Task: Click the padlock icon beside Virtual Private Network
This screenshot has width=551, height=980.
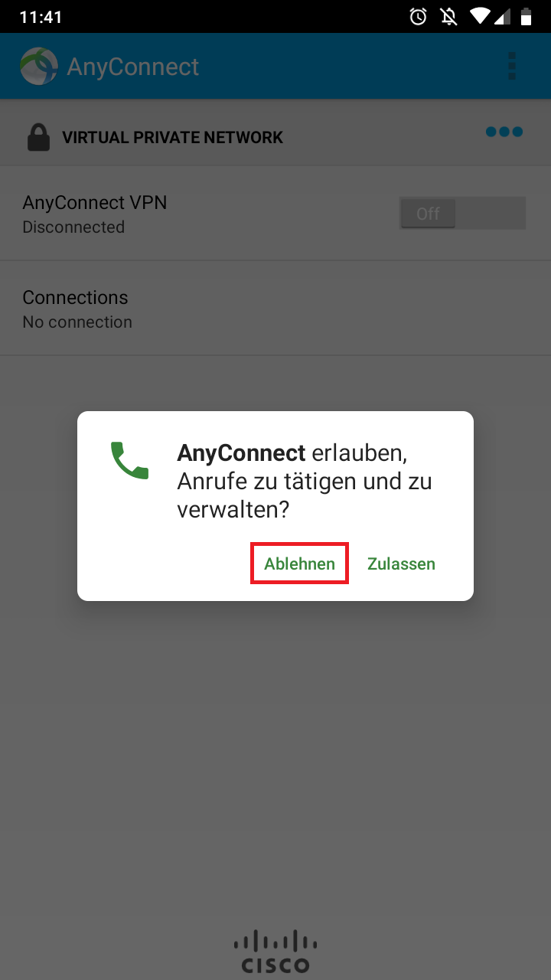Action: pyautogui.click(x=37, y=137)
